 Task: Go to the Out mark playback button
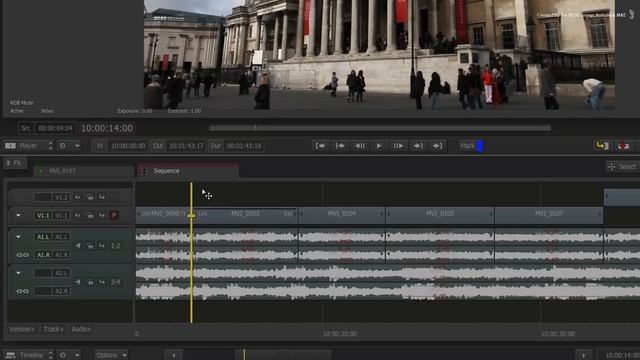(438, 146)
